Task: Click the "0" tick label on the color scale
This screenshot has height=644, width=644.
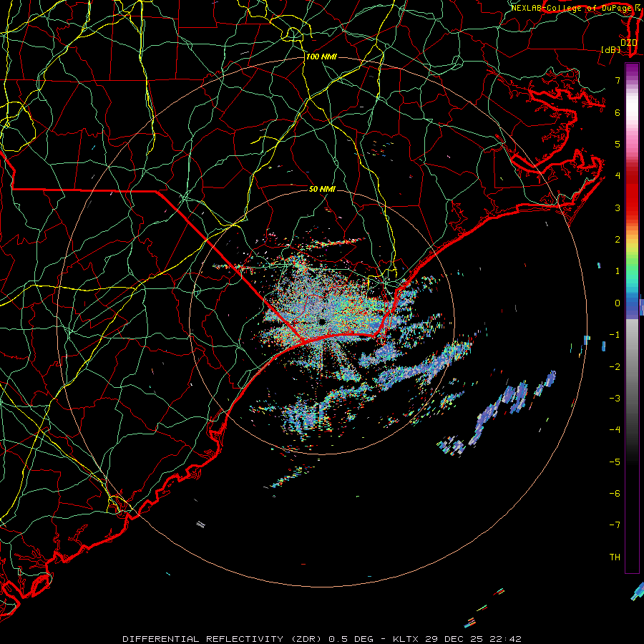Action: [618, 303]
